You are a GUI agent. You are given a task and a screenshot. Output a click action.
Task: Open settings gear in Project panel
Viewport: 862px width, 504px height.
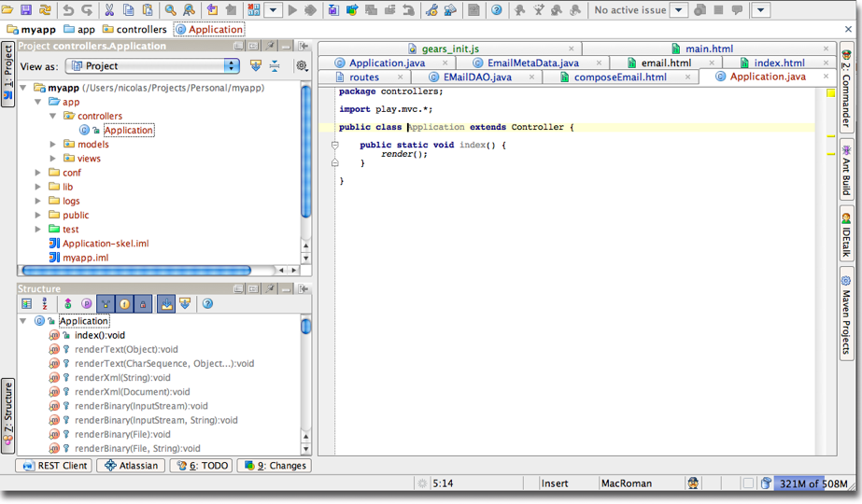tap(302, 66)
